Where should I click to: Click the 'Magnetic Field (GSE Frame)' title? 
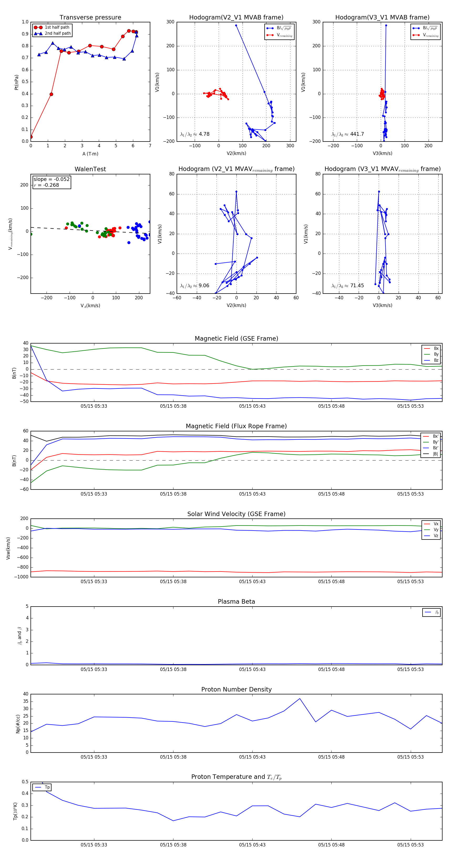236,338
